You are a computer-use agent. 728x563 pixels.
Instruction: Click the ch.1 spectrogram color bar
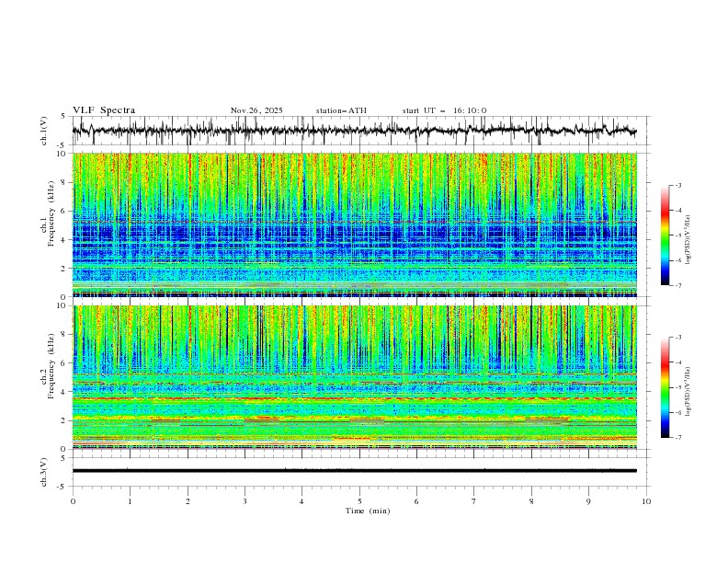click(665, 236)
